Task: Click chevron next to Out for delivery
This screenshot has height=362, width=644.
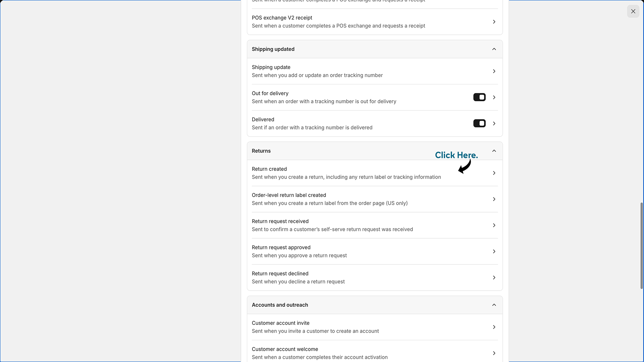Action: tap(494, 98)
